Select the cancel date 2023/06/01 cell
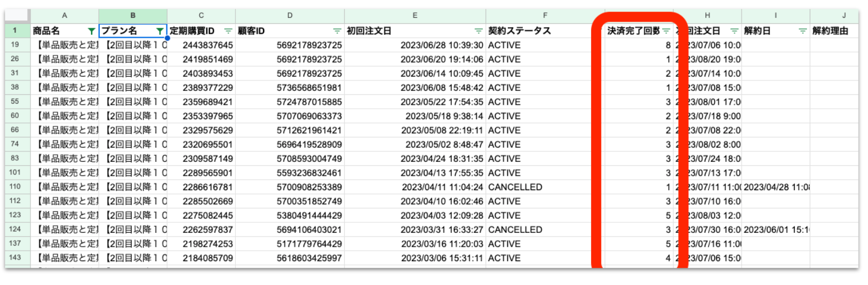This screenshot has height=285, width=868. [x=775, y=230]
